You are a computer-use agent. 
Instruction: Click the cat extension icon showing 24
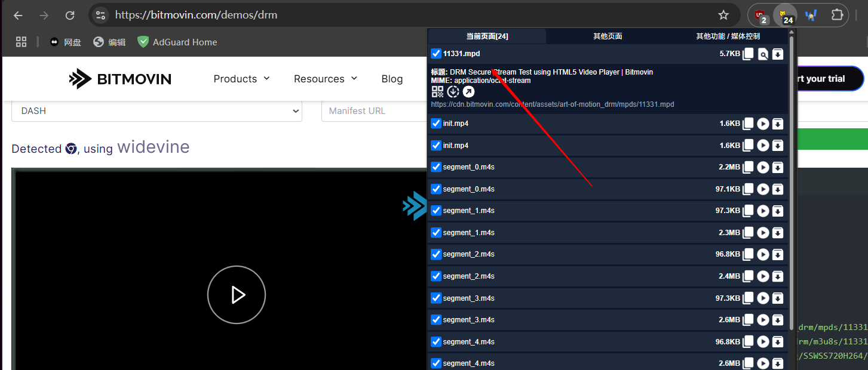click(x=785, y=16)
